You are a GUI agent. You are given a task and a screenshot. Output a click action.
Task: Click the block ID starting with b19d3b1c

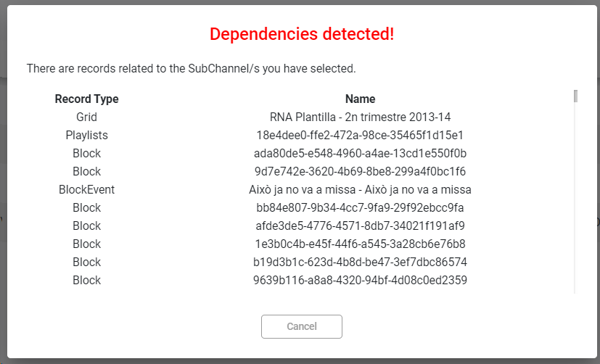(360, 262)
